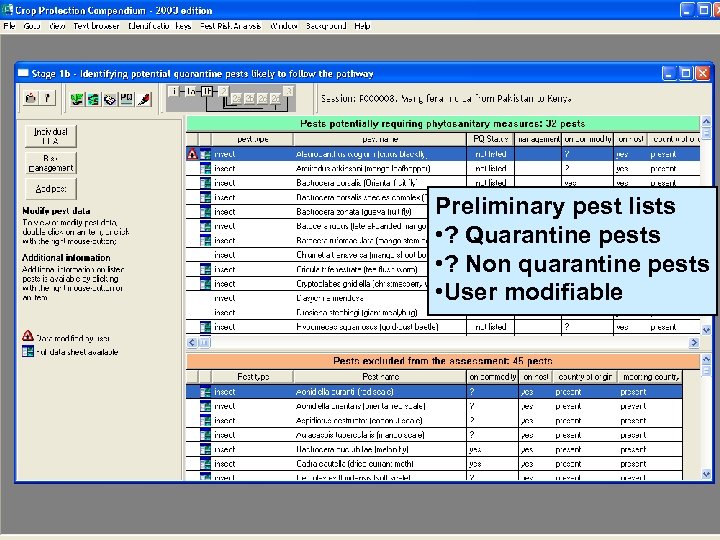Select stage 3 box in the flow diagram
720x540 pixels.
tap(288, 91)
